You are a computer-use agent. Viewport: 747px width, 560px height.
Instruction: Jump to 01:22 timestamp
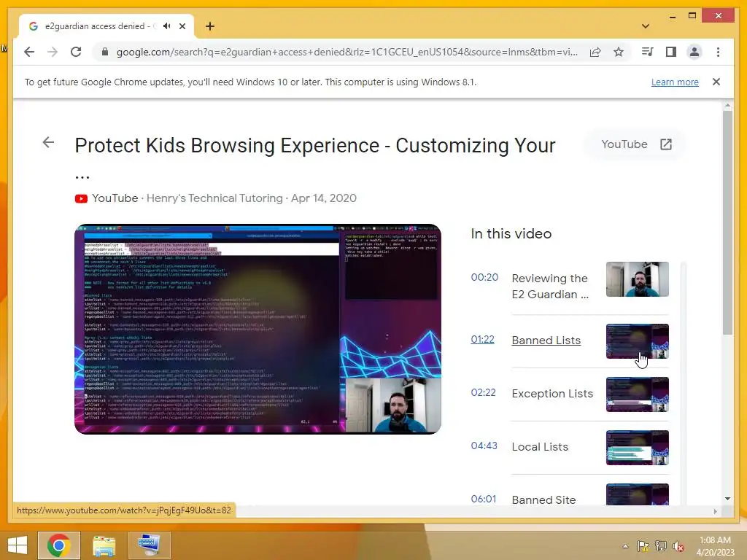(483, 340)
